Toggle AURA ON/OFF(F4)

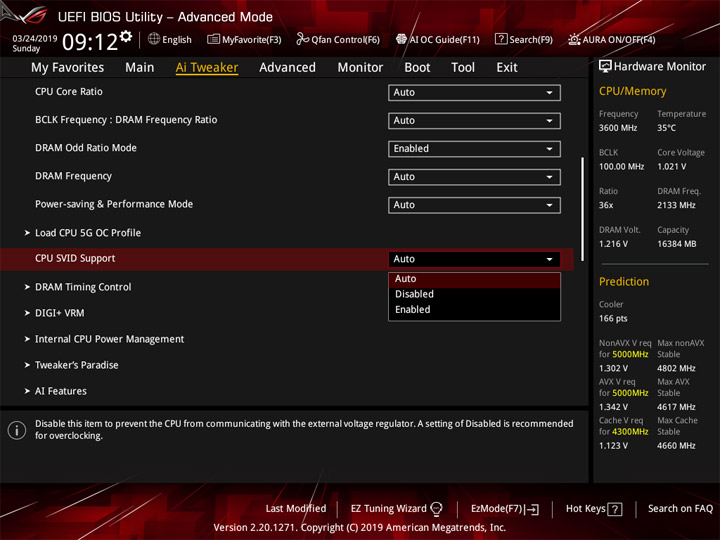(612, 39)
